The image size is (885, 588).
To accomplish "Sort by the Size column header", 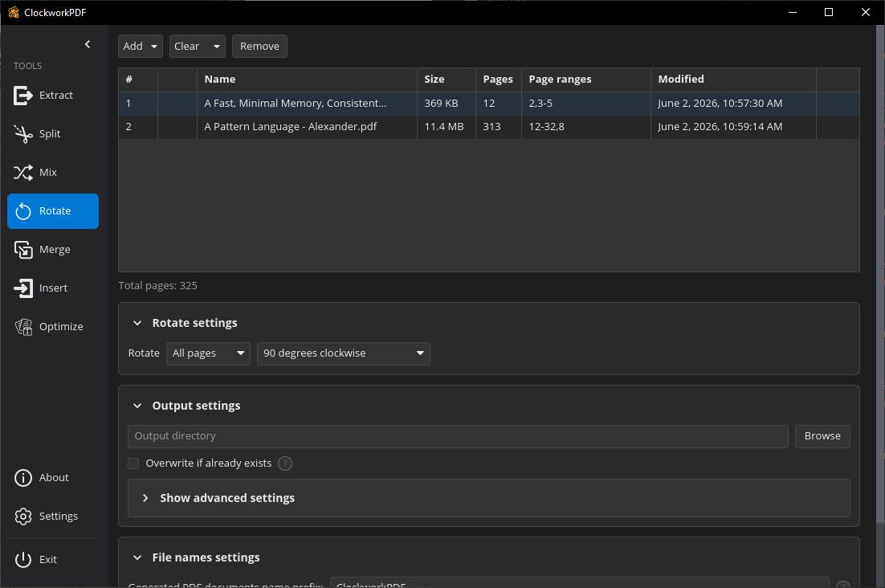I will [x=447, y=80].
